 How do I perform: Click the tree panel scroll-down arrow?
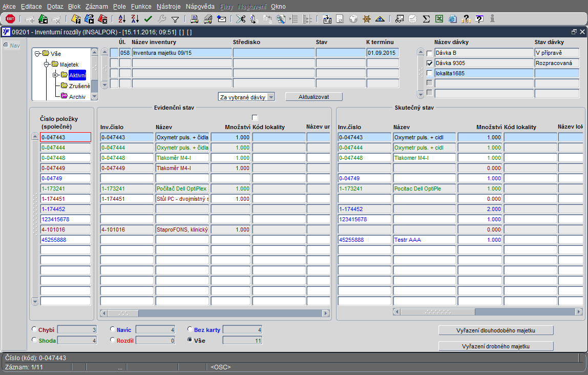94,97
